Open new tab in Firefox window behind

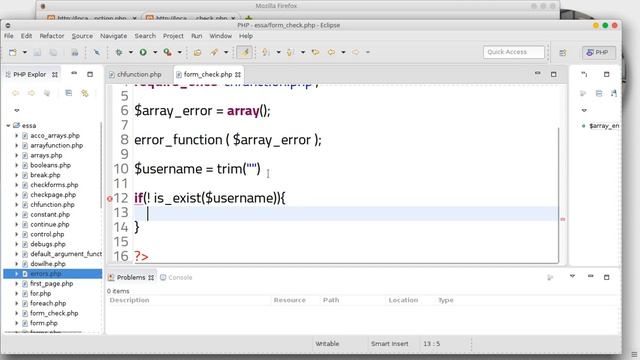tap(249, 18)
